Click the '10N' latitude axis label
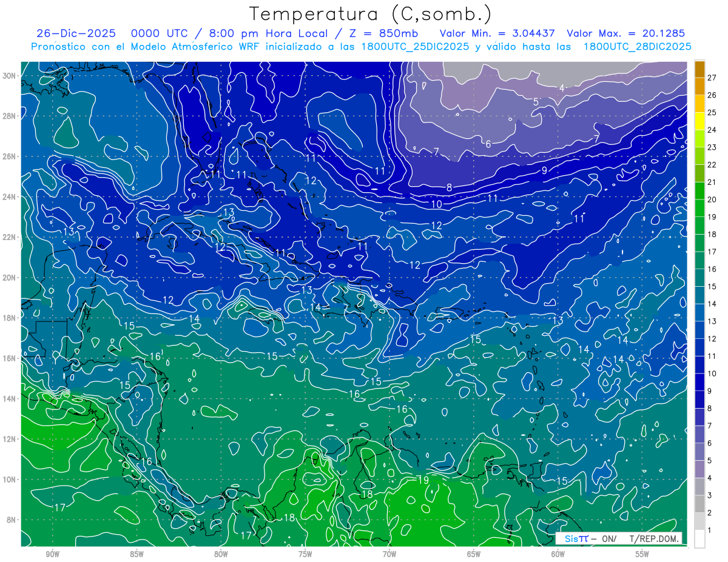 (x=9, y=479)
